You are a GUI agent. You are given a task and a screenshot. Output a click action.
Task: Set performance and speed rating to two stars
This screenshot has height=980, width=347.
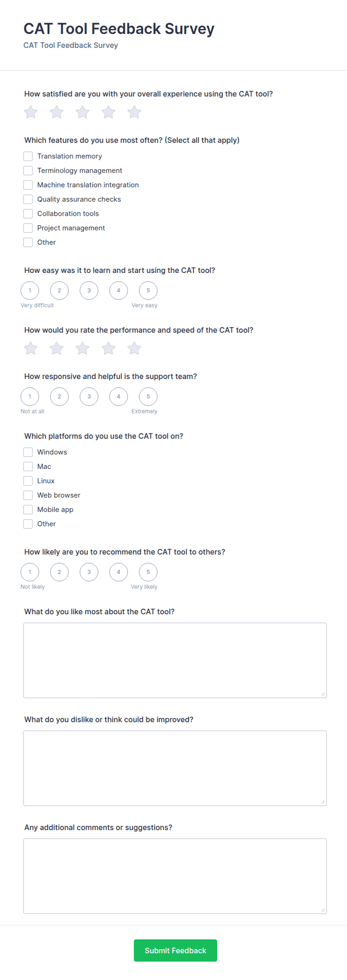(57, 348)
